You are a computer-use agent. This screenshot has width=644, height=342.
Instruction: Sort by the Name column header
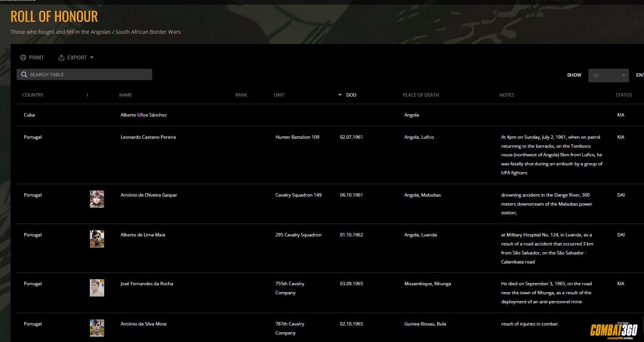126,95
